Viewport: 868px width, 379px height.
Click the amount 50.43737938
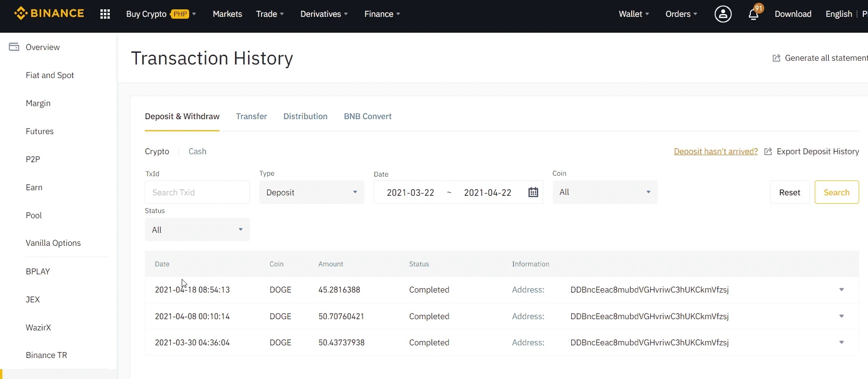tap(342, 343)
